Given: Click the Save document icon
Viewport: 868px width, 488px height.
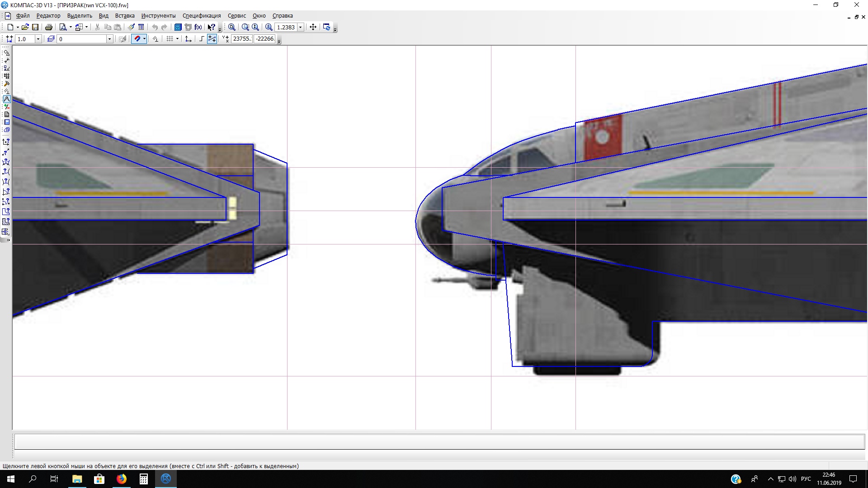Looking at the screenshot, I should [x=35, y=27].
